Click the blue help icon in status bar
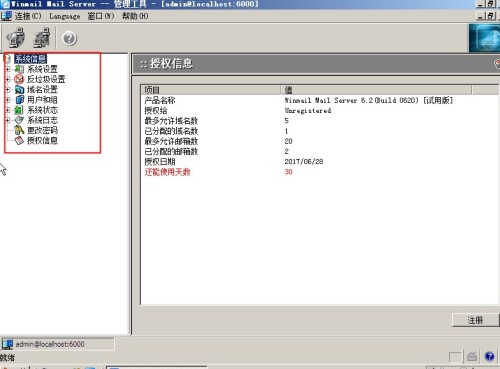 tap(489, 357)
